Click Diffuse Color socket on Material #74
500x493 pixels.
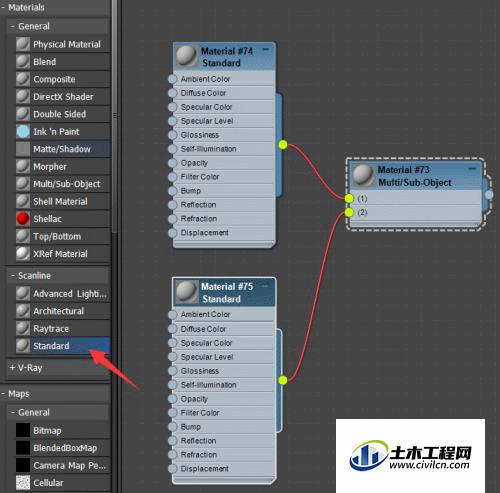(172, 93)
